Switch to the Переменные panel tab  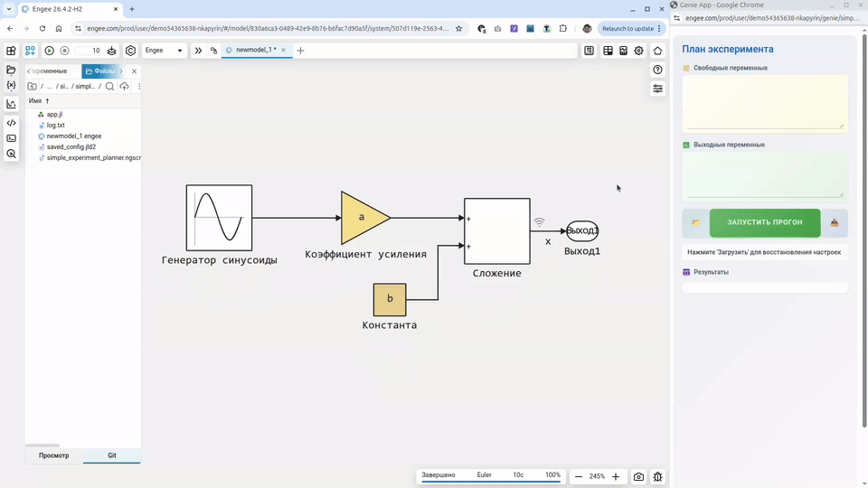click(x=49, y=70)
